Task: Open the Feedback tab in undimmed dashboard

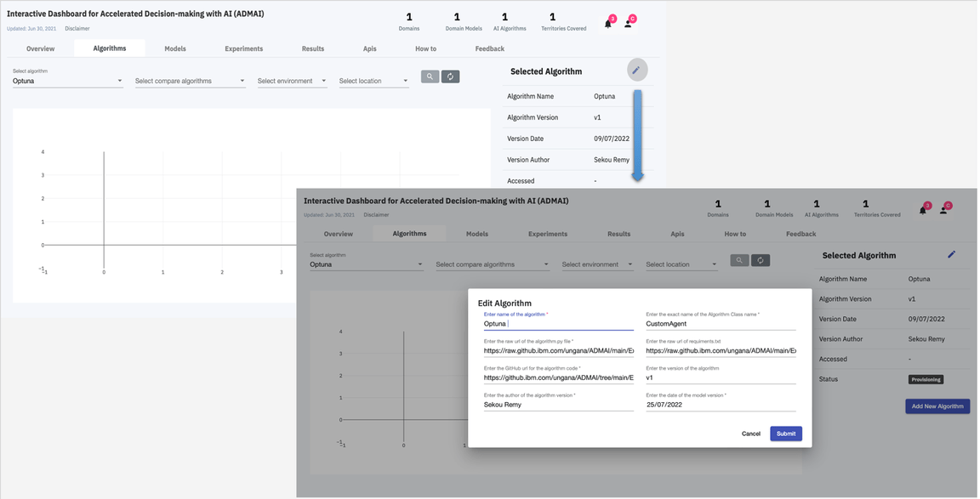Action: pos(489,48)
